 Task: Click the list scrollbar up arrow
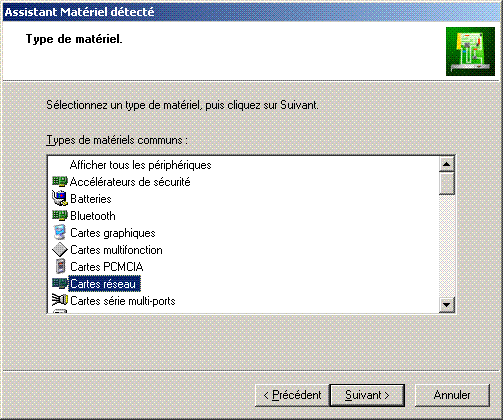pyautogui.click(x=447, y=164)
